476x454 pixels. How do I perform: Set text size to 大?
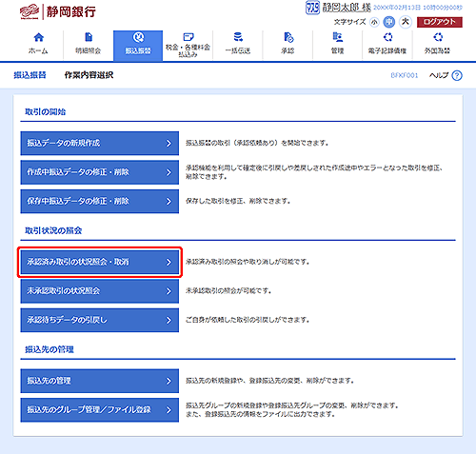point(406,22)
